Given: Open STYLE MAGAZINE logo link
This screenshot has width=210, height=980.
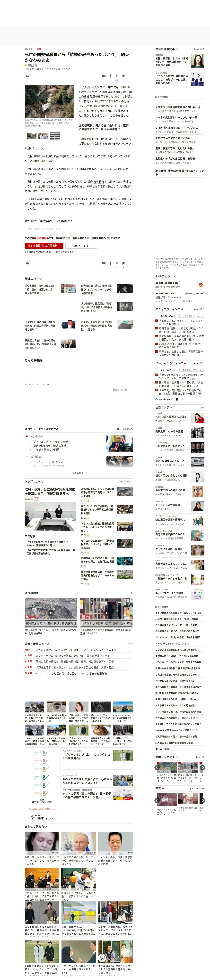Looking at the screenshot, I should (x=42, y=801).
